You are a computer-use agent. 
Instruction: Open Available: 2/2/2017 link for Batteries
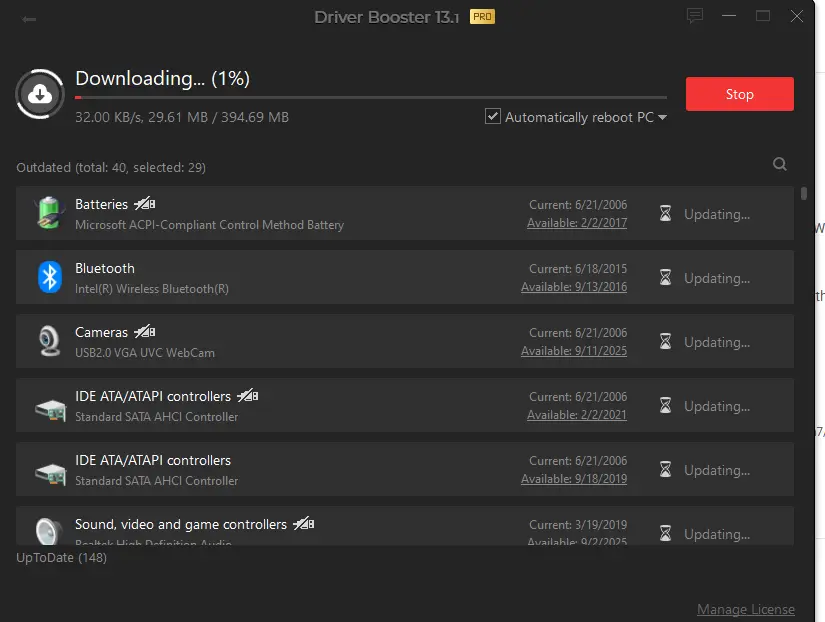click(x=577, y=223)
